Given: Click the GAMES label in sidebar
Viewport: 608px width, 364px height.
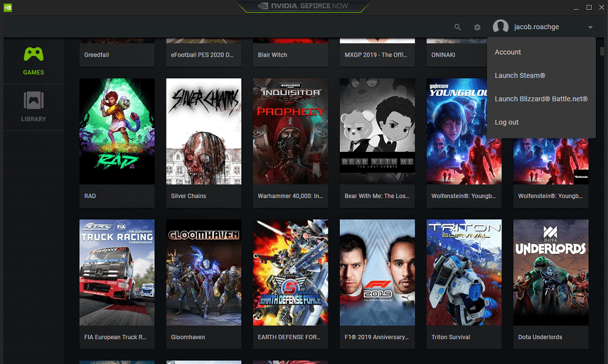Looking at the screenshot, I should (x=33, y=72).
